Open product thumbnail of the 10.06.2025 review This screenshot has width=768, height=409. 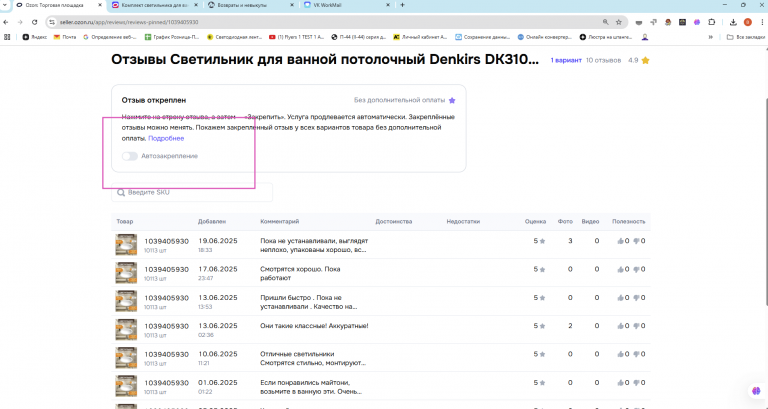point(126,358)
